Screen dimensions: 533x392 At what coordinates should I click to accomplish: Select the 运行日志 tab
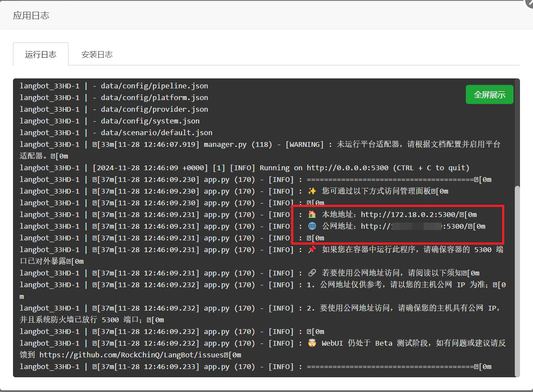[41, 54]
